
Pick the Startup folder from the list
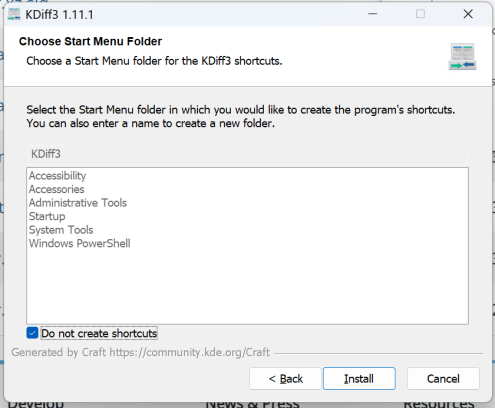pyautogui.click(x=47, y=216)
